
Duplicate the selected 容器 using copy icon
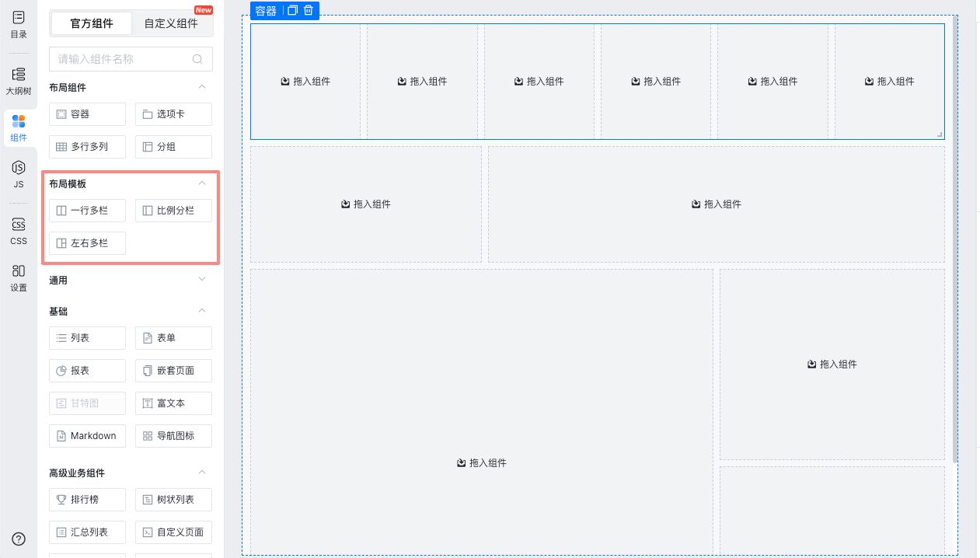tap(292, 11)
